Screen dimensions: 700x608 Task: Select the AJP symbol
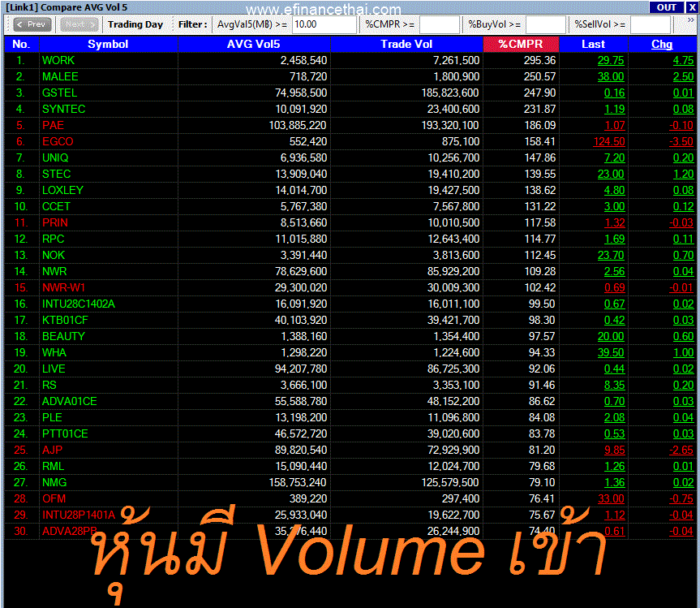pyautogui.click(x=52, y=450)
